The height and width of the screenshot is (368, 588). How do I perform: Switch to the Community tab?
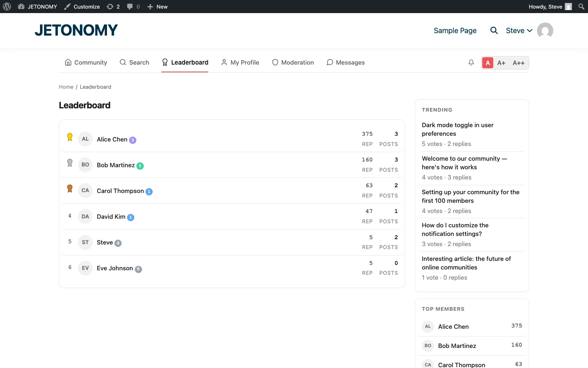coord(86,62)
